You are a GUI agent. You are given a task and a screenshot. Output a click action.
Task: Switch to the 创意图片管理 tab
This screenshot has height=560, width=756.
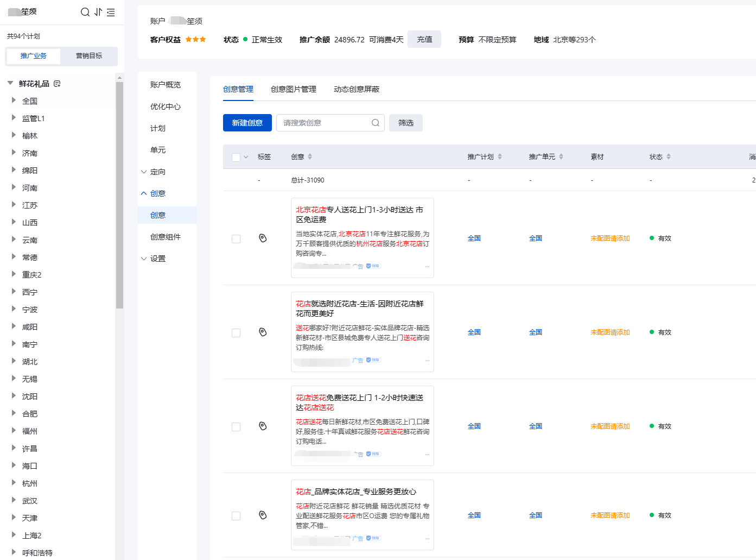pos(293,89)
